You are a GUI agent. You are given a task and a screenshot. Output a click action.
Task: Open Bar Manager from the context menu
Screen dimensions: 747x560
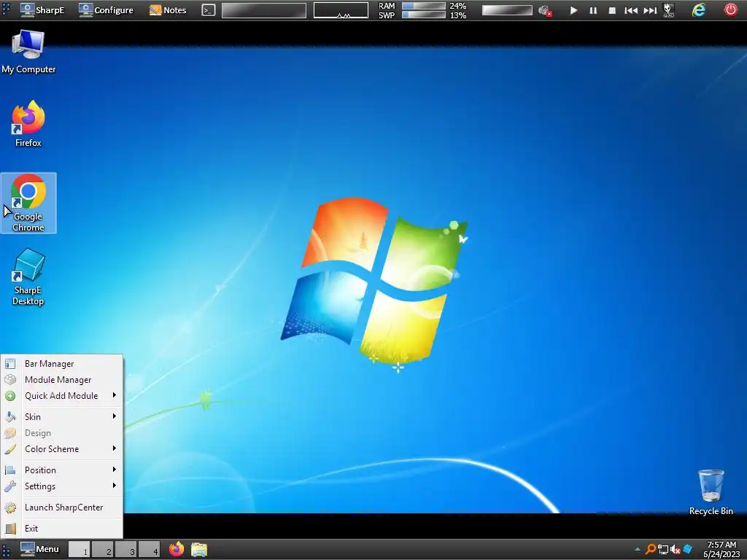click(x=61, y=364)
